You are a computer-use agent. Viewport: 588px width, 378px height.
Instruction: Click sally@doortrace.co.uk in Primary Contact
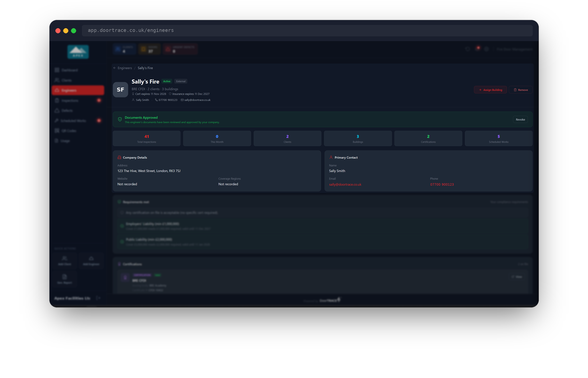pyautogui.click(x=345, y=184)
